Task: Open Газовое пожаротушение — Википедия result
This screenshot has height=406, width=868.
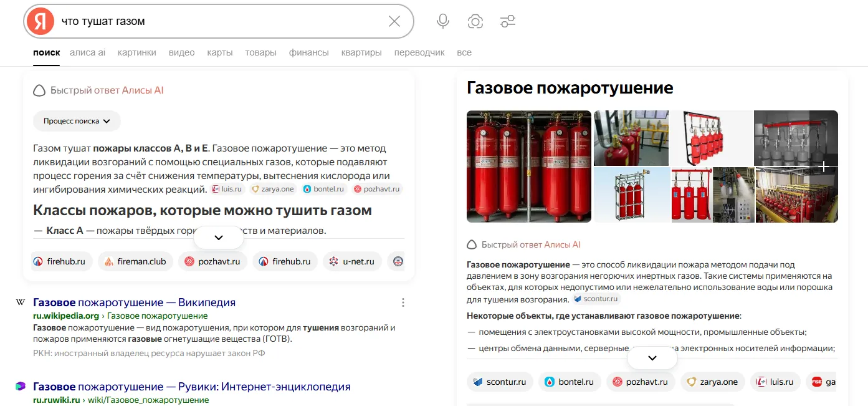Action: tap(134, 302)
